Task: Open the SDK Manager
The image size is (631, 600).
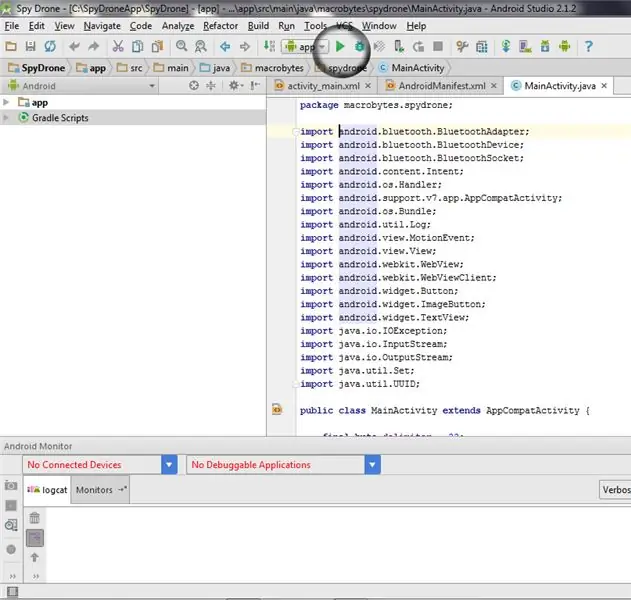Action: (x=545, y=47)
